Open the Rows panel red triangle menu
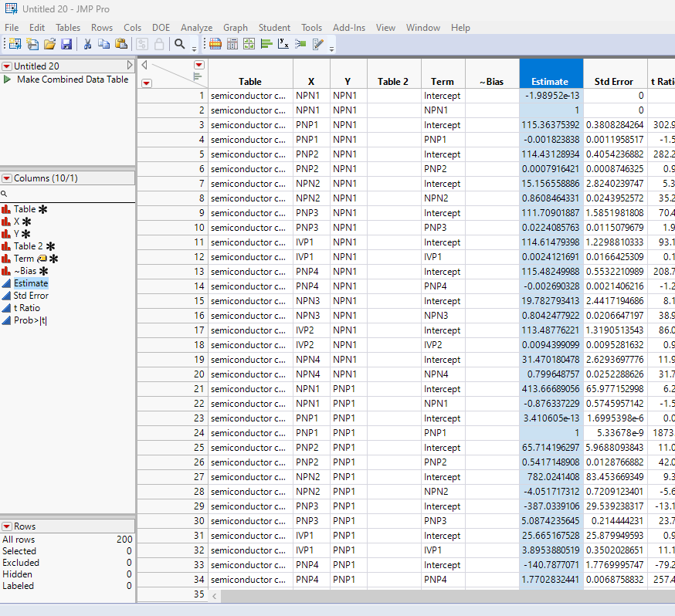The width and height of the screenshot is (675, 616). click(6, 526)
